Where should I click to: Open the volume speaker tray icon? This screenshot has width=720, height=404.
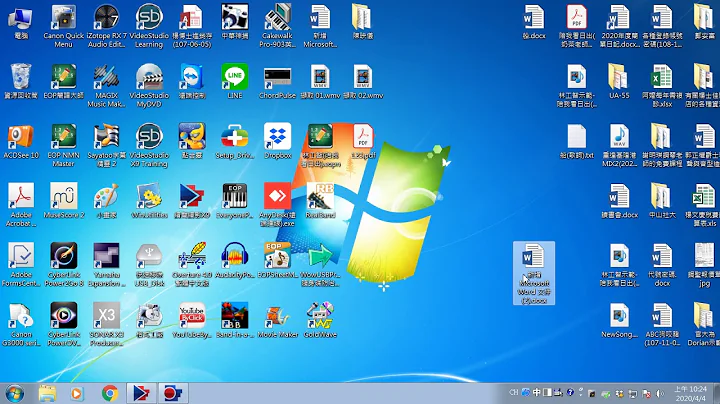click(660, 393)
